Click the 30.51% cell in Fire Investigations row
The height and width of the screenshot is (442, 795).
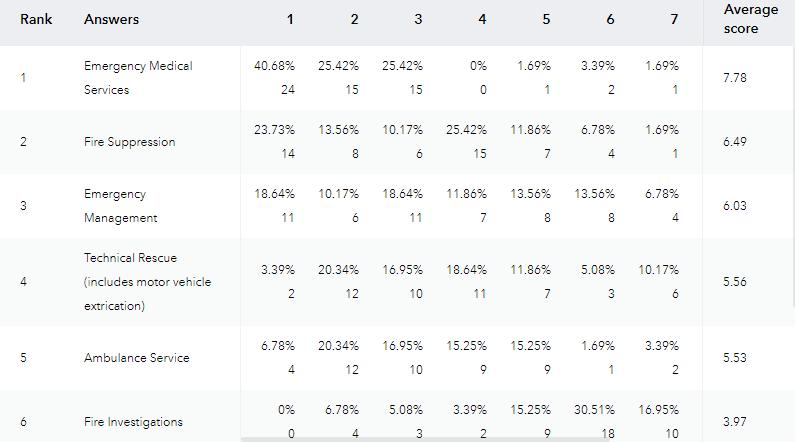point(595,410)
